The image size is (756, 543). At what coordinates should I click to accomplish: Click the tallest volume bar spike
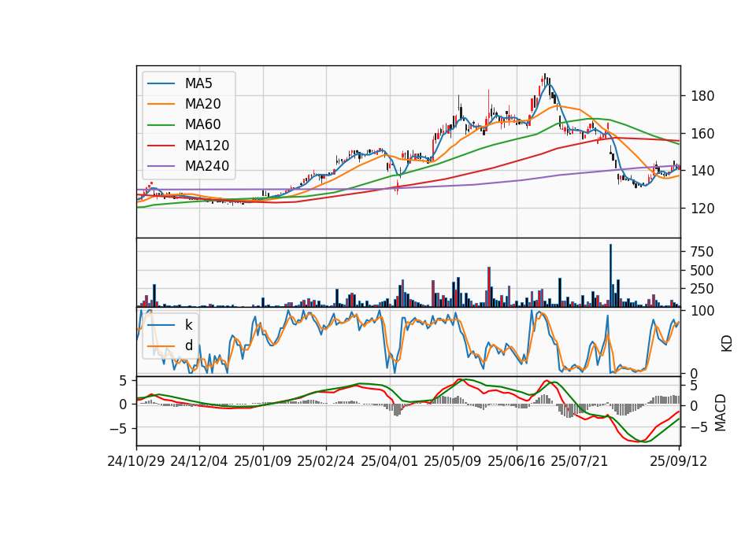point(611,275)
